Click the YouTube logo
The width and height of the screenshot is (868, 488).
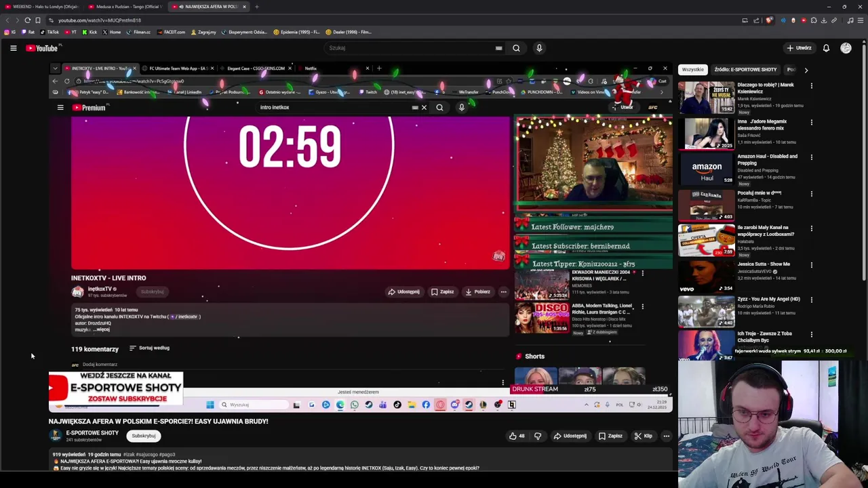pos(42,48)
